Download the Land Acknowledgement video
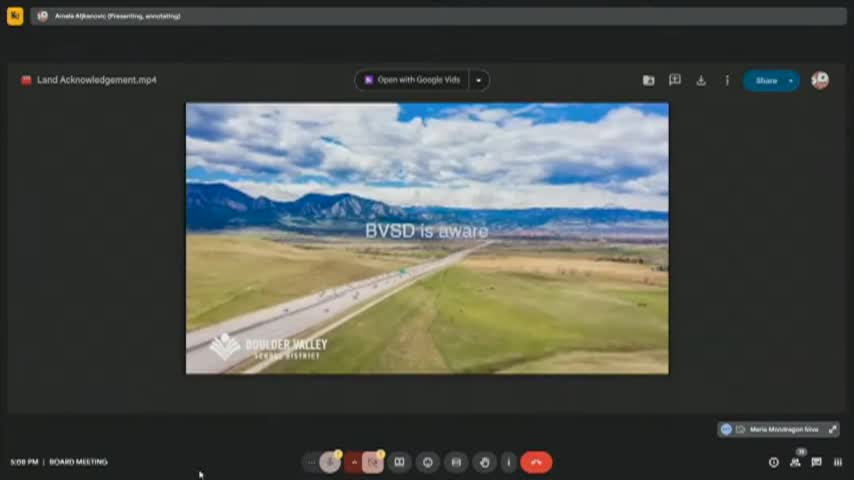The height and width of the screenshot is (480, 854). click(701, 81)
